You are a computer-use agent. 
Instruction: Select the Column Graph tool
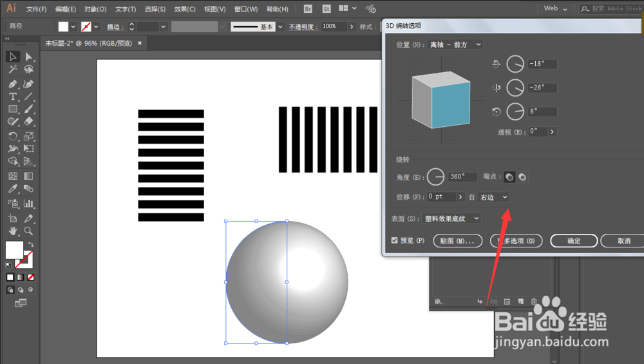[x=28, y=204]
